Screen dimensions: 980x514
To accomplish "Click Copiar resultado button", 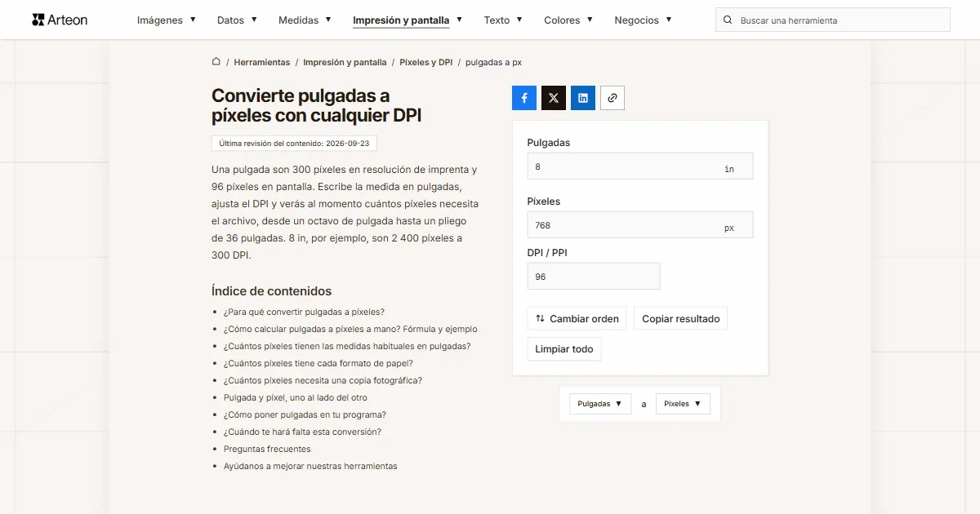I will [680, 319].
